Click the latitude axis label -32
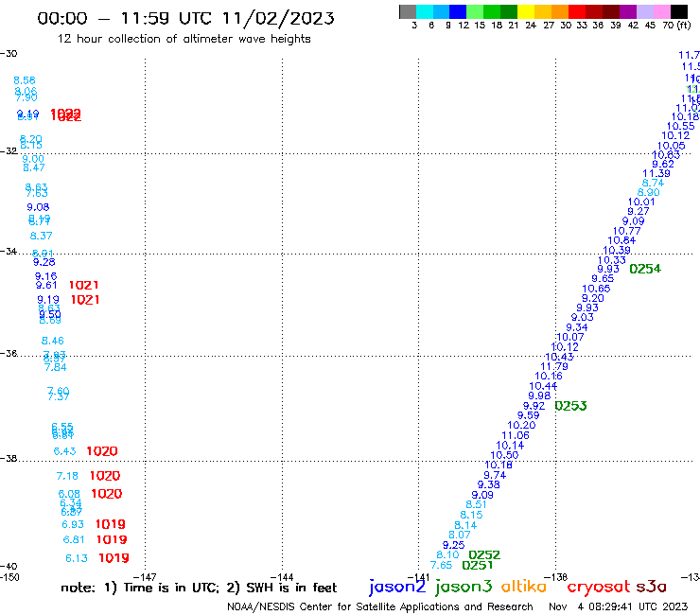Image resolution: width=700 pixels, height=615 pixels. tap(9, 151)
